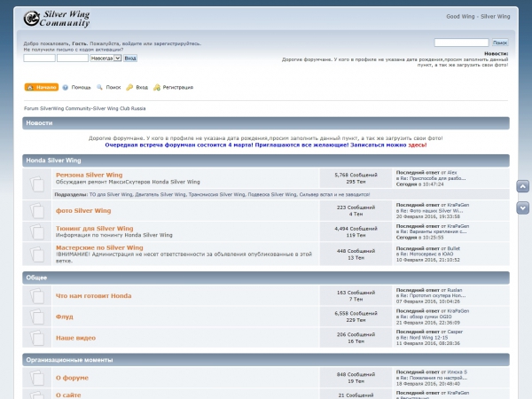Screen dimensions: 532x399
Task: Click the board icon beside Флуд
Action: pos(37,317)
